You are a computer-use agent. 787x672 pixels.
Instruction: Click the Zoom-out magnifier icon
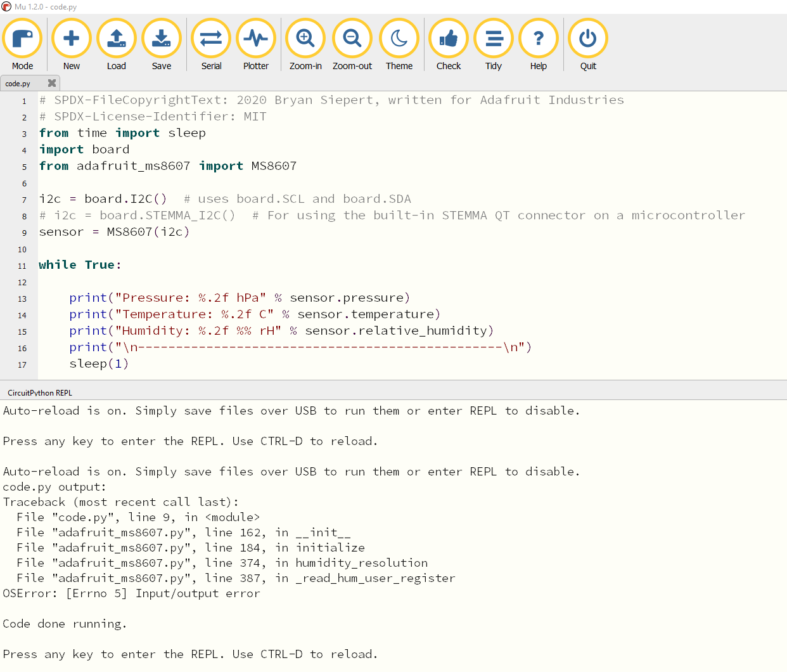pos(352,39)
